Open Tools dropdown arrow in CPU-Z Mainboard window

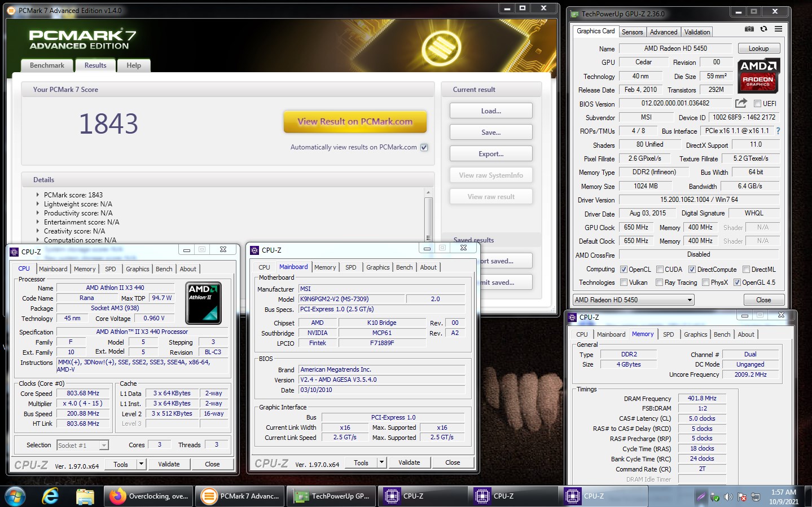tap(381, 462)
